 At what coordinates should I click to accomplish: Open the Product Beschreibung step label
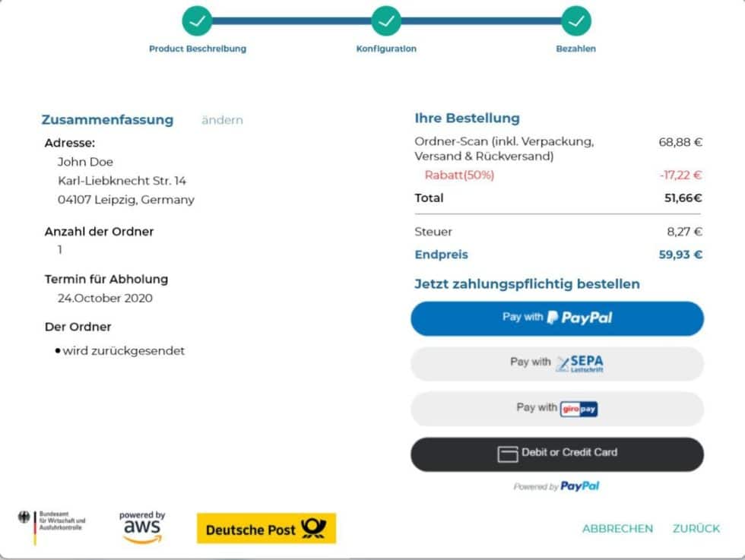(x=198, y=49)
